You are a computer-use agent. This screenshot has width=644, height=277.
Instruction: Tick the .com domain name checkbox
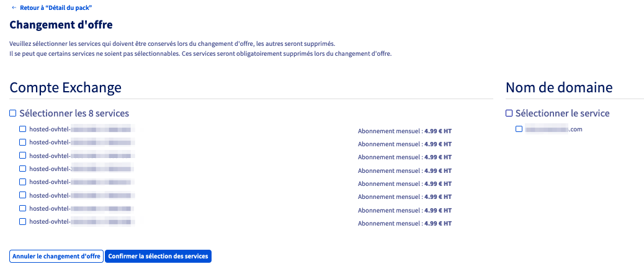[519, 129]
